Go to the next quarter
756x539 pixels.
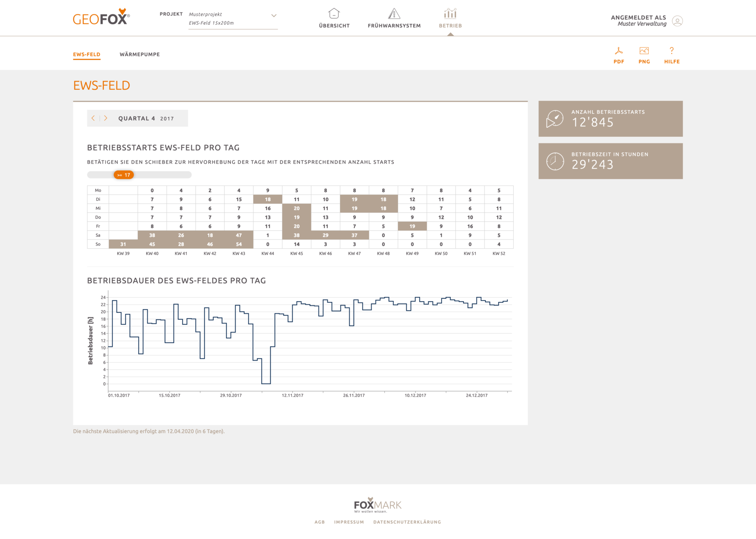tap(106, 118)
